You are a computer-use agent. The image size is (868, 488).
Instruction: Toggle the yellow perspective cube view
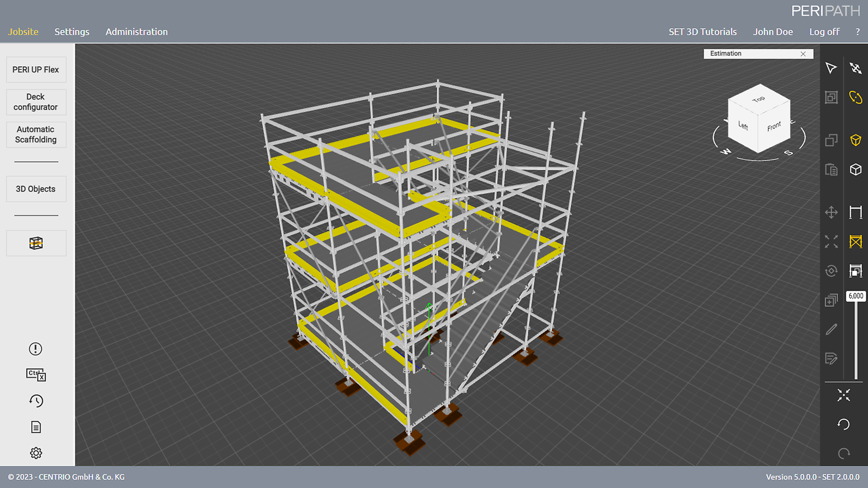[x=856, y=140]
